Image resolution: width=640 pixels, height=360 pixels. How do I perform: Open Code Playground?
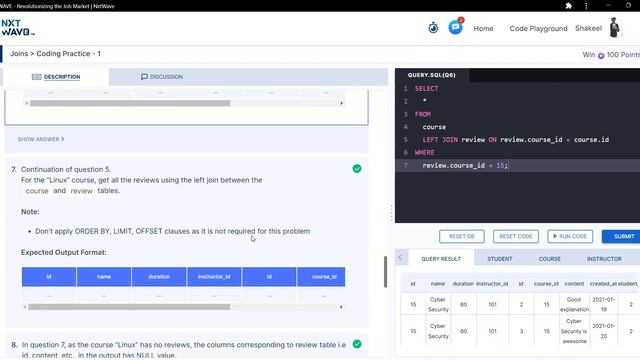point(538,29)
